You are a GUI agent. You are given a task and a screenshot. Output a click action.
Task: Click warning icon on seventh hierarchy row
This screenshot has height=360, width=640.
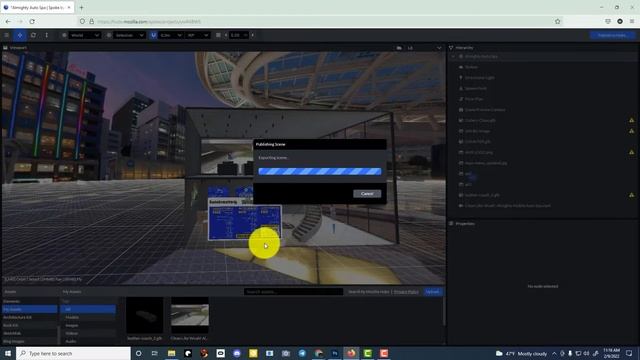(x=631, y=131)
